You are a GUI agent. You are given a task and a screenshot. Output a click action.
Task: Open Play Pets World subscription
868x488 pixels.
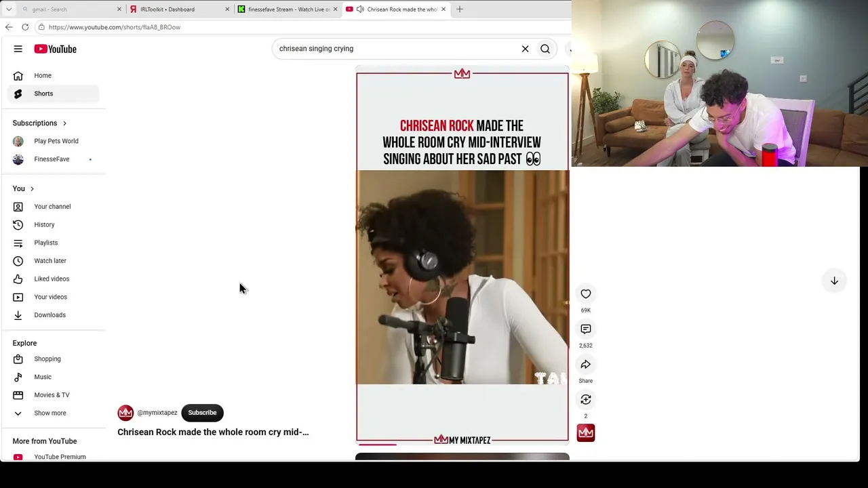[54, 141]
